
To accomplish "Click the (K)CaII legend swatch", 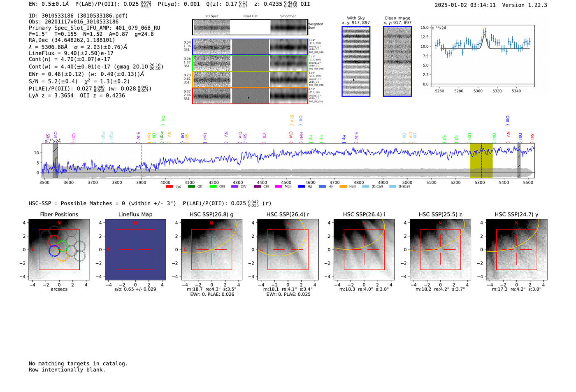I will click(x=365, y=187).
